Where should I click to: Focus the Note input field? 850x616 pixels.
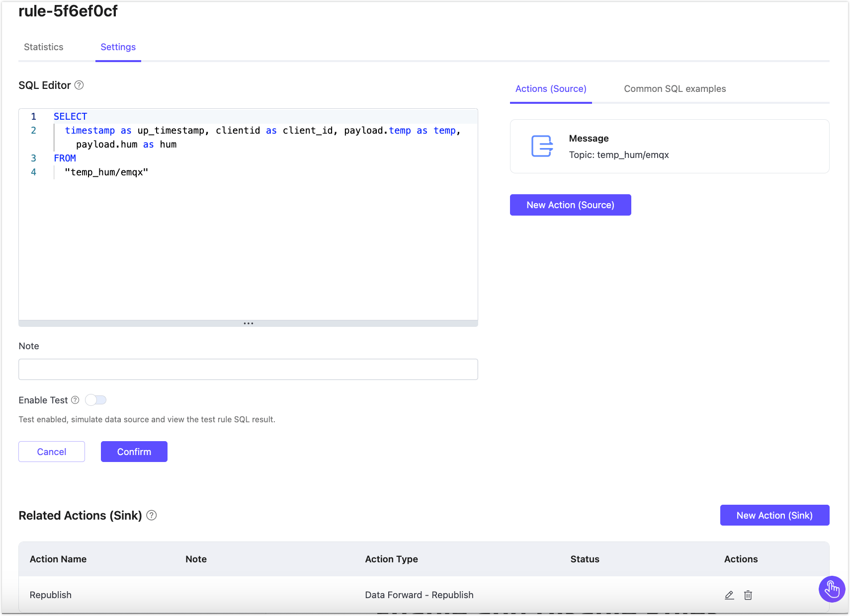click(248, 369)
